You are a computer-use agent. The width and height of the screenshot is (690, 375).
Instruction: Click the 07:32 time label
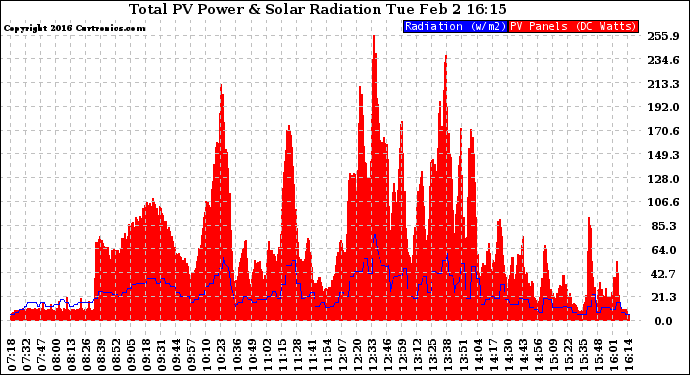pos(26,355)
